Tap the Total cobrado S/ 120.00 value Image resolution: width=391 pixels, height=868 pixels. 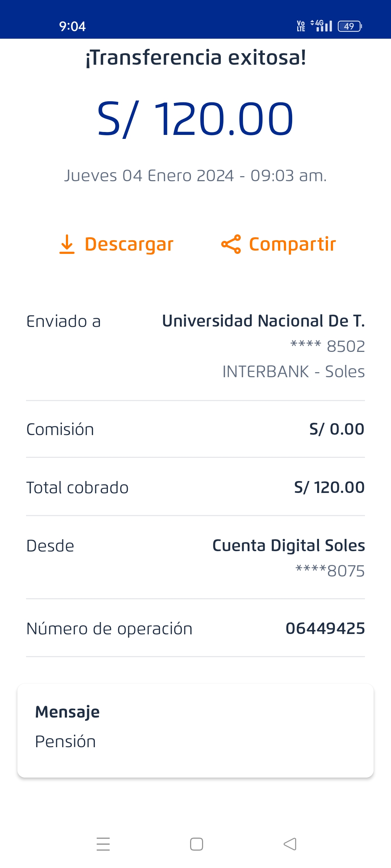[x=329, y=488]
